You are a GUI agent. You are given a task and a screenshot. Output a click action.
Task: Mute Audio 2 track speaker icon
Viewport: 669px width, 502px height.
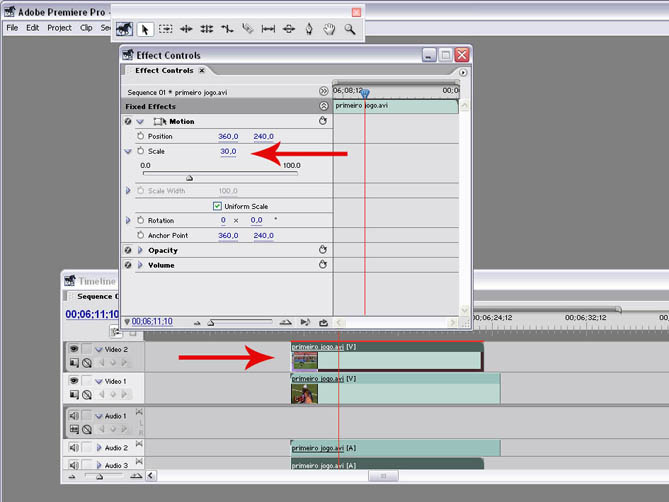click(x=74, y=448)
